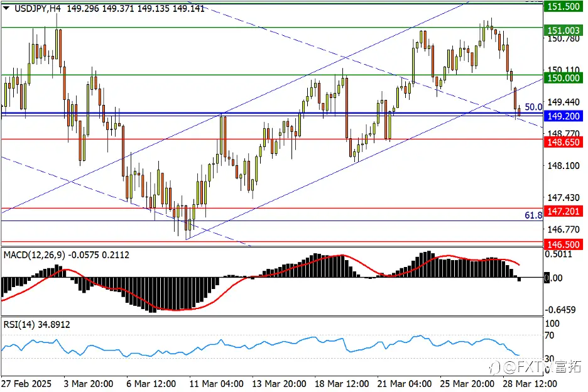Click the 27 Feb 2025 date label
The width and height of the screenshot is (588, 392).
[x=26, y=384]
